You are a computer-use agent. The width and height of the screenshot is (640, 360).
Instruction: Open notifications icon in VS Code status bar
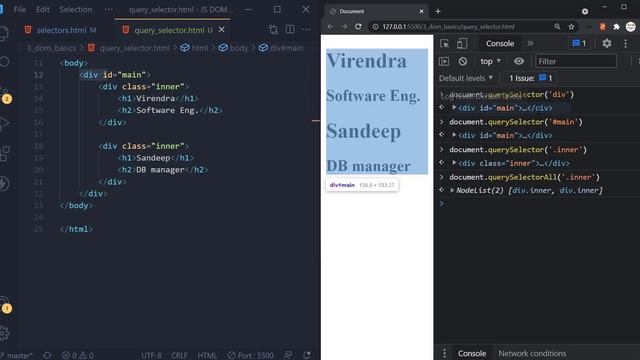(x=307, y=356)
